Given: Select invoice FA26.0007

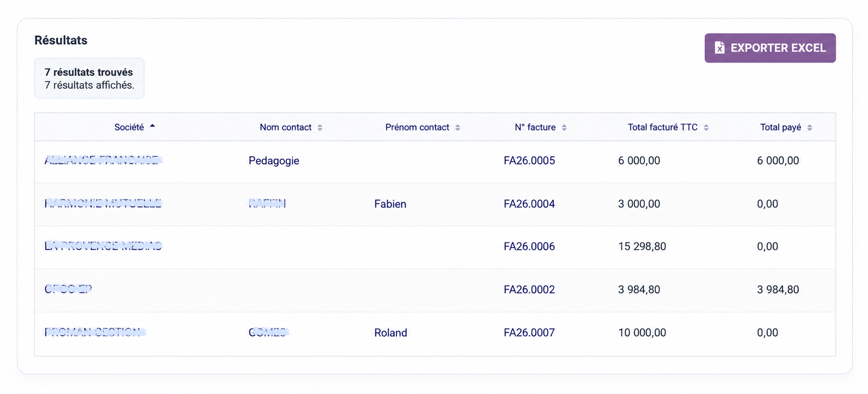Looking at the screenshot, I should (529, 332).
